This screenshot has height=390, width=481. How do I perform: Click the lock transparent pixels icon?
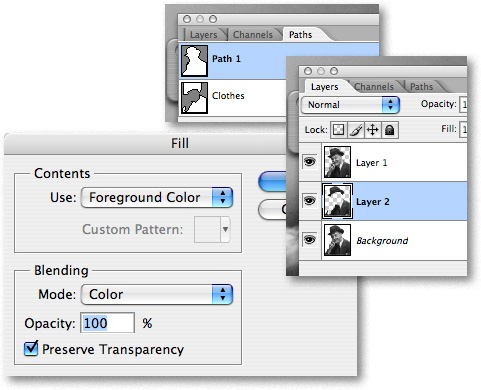pyautogui.click(x=338, y=130)
